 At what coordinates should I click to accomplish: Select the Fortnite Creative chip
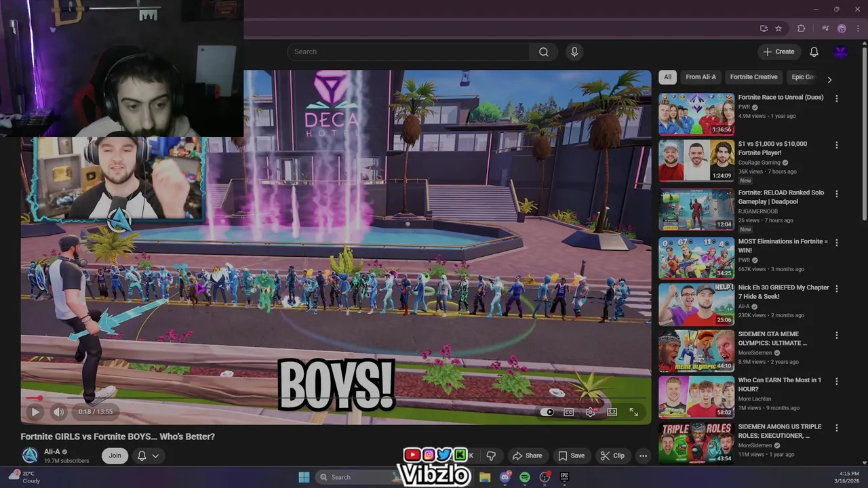coord(753,77)
